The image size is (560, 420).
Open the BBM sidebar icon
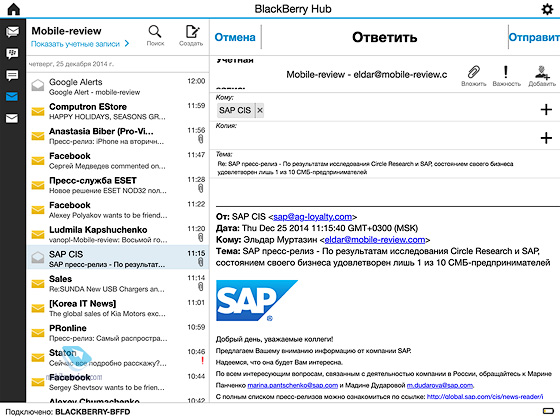pos(12,54)
